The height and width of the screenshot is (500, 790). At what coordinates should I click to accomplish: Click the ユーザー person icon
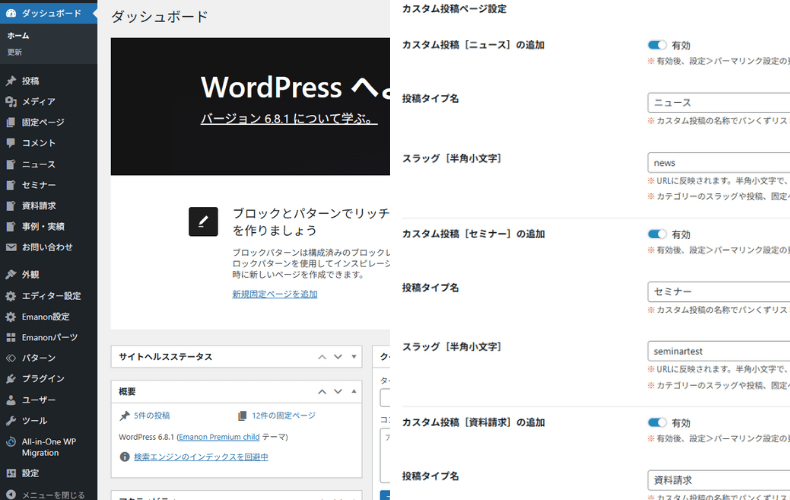(x=11, y=400)
